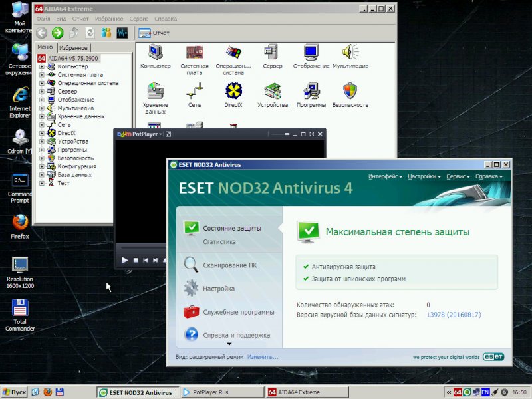Viewport: 532px width, 399px height.
Task: Click the green Forward arrow in AIDA64 toolbar
Action: pyautogui.click(x=57, y=33)
